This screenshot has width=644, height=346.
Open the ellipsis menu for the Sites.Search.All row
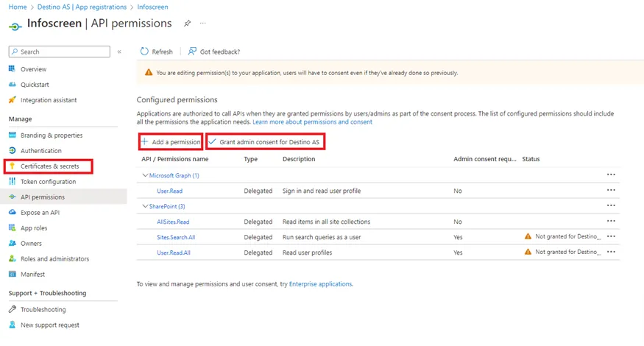(x=611, y=236)
